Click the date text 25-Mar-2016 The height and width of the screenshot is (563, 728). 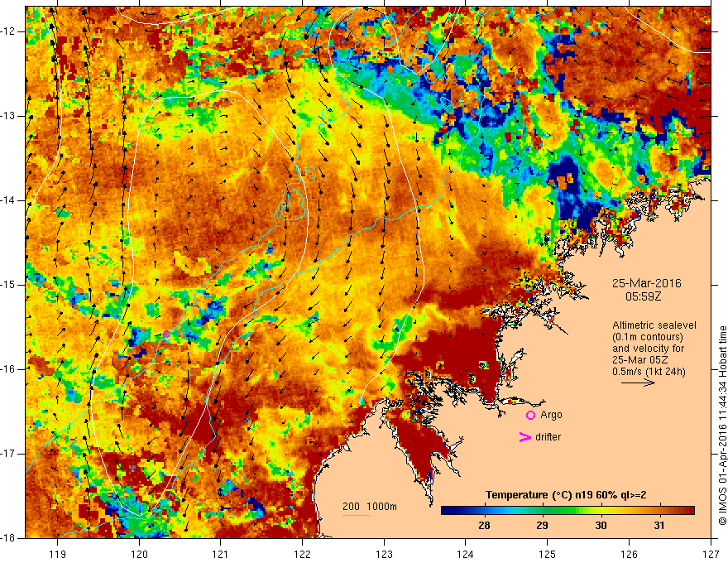(x=646, y=283)
